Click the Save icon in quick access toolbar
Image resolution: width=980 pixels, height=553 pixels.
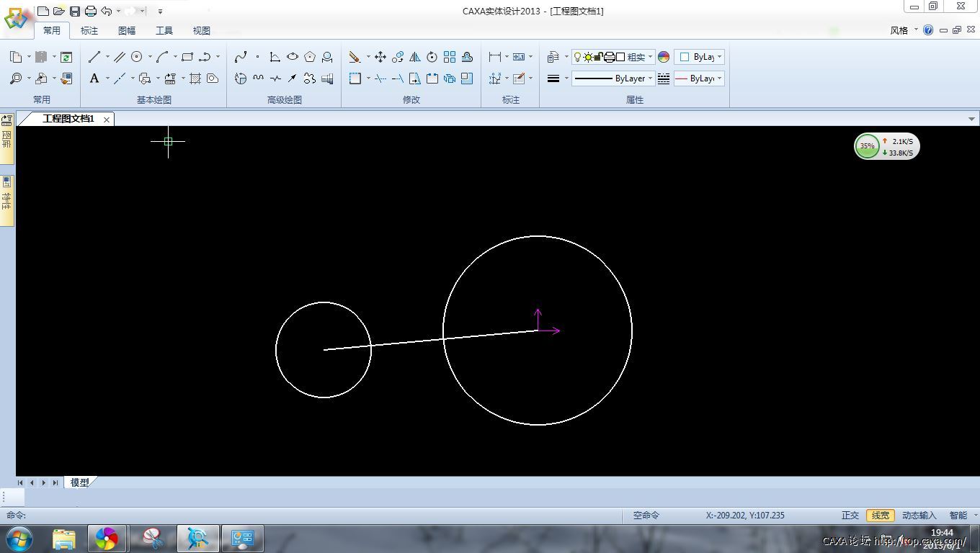pyautogui.click(x=75, y=11)
